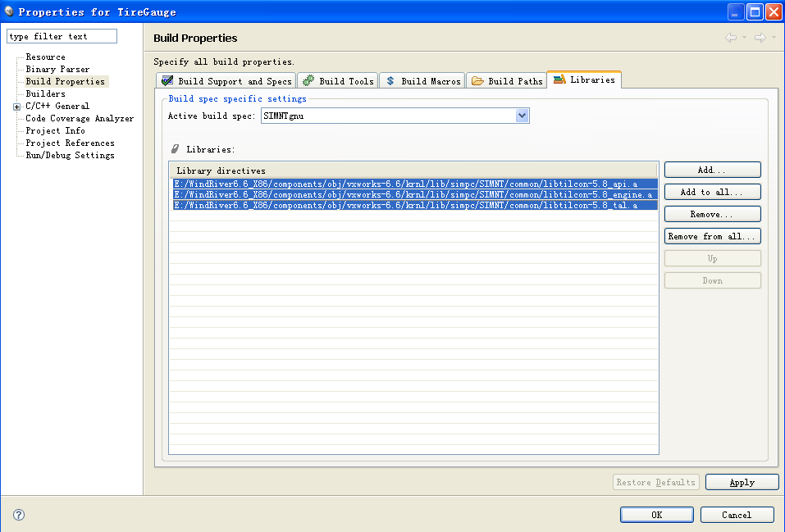Screen dimensions: 785x532
Task: Select C/C++ General tree item
Action: (x=57, y=106)
